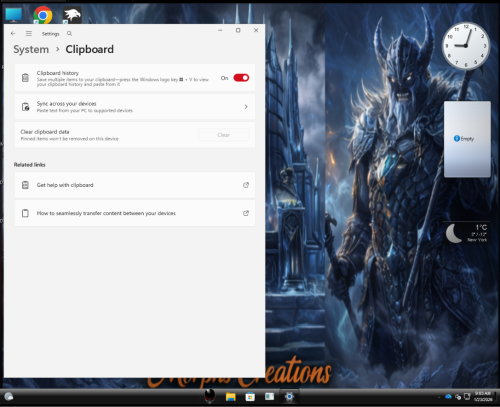Open How to seamlessly transfer content link
500x407 pixels.
pyautogui.click(x=135, y=213)
